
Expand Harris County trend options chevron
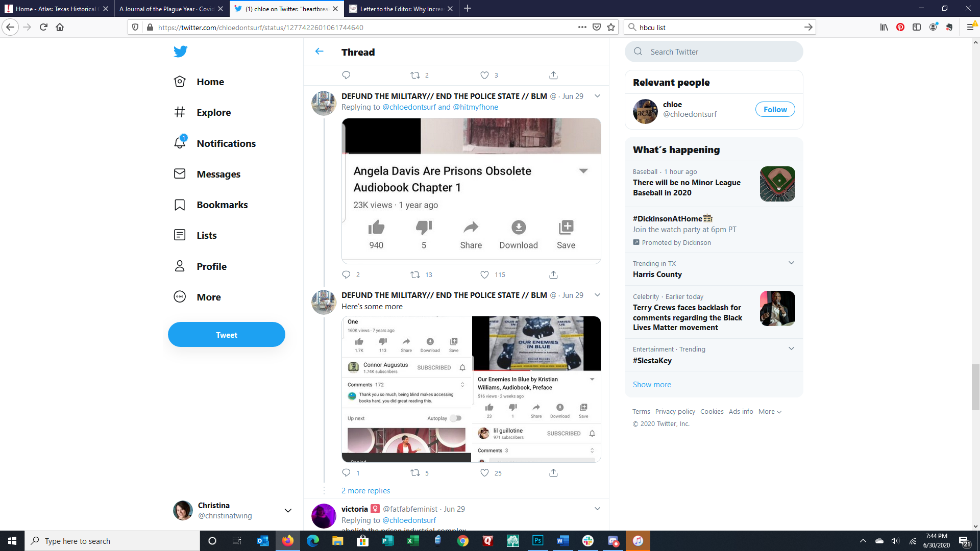(791, 263)
